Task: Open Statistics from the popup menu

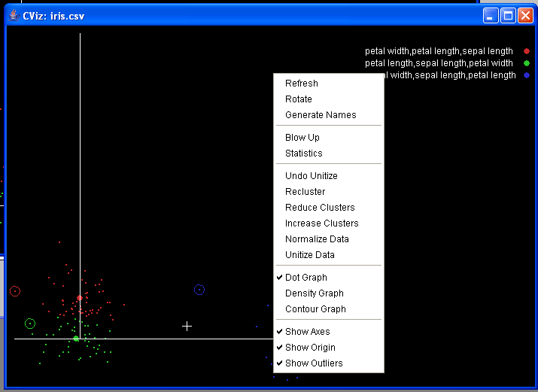Action: coord(303,153)
